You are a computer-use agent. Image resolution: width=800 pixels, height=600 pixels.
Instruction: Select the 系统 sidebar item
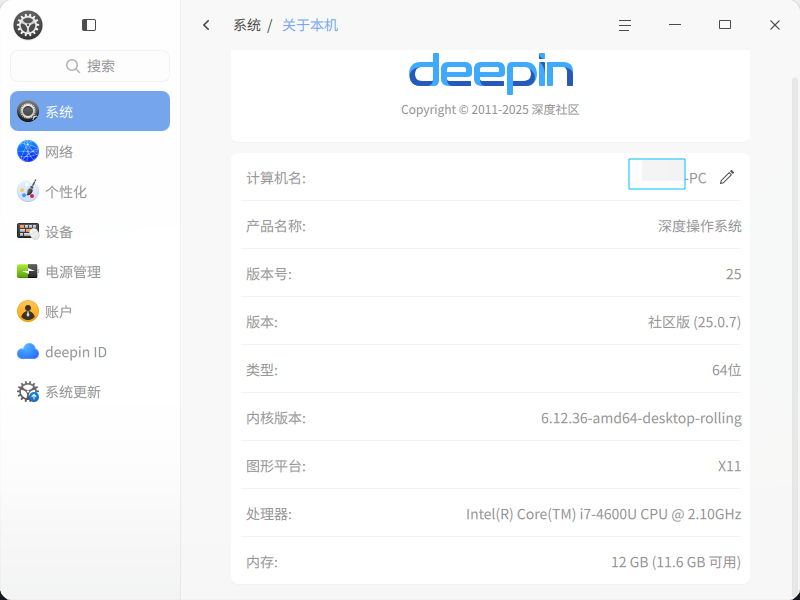tap(90, 111)
